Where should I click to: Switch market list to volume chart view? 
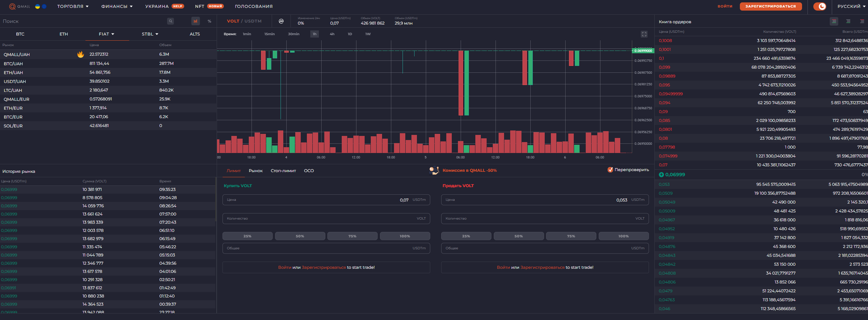click(x=195, y=21)
